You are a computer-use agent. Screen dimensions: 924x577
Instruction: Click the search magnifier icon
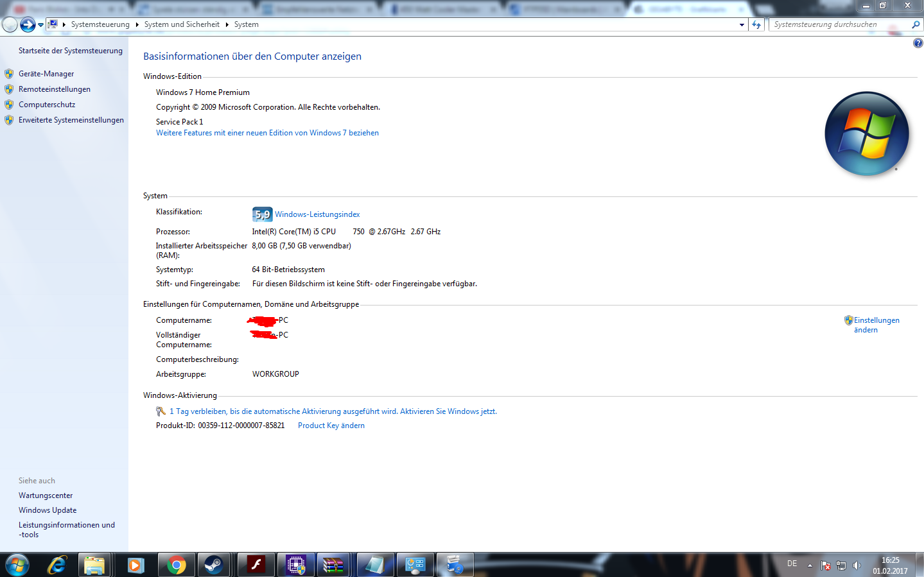coord(916,24)
